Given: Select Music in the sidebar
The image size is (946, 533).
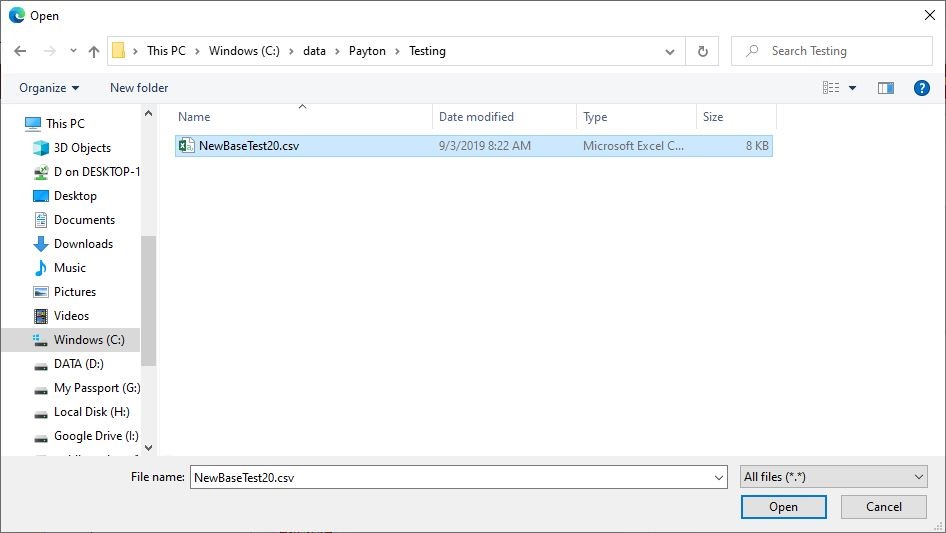Looking at the screenshot, I should coord(69,268).
